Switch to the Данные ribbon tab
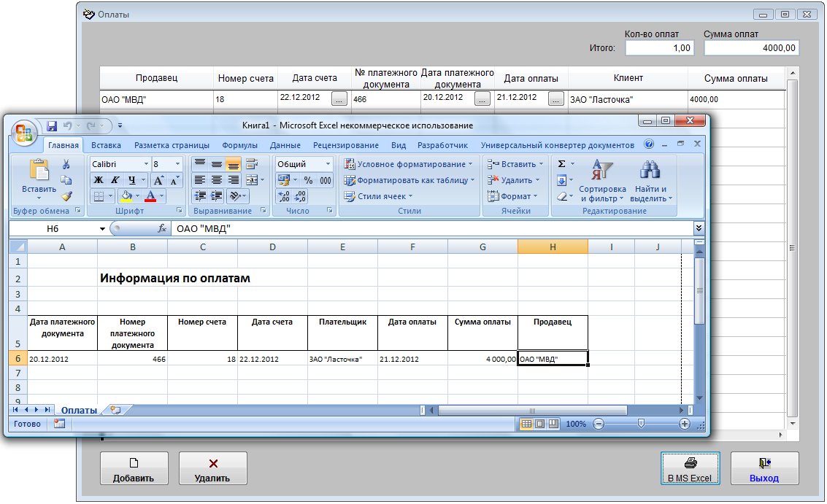 point(285,145)
